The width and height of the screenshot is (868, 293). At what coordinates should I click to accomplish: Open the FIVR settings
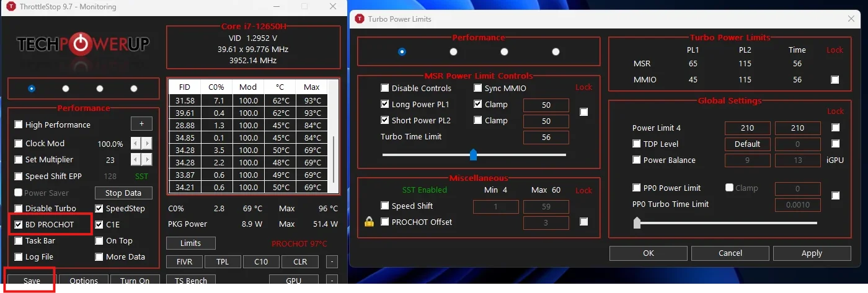click(x=184, y=261)
